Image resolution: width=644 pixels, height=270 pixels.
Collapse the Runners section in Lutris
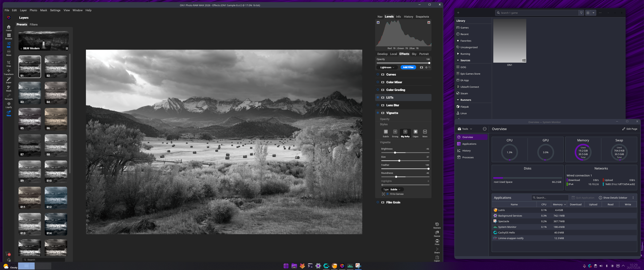458,100
